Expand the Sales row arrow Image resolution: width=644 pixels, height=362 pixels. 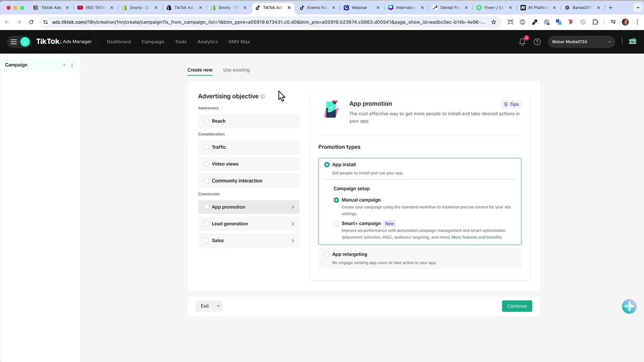coord(293,241)
